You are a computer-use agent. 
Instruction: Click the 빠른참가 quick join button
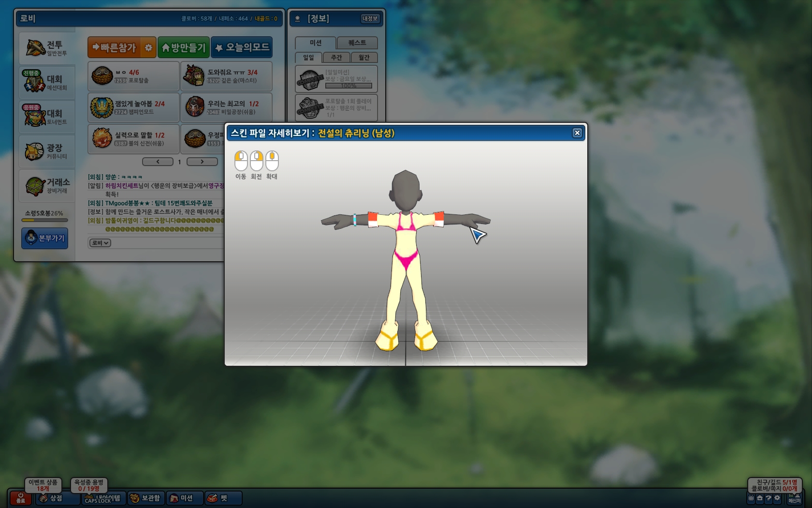click(115, 47)
